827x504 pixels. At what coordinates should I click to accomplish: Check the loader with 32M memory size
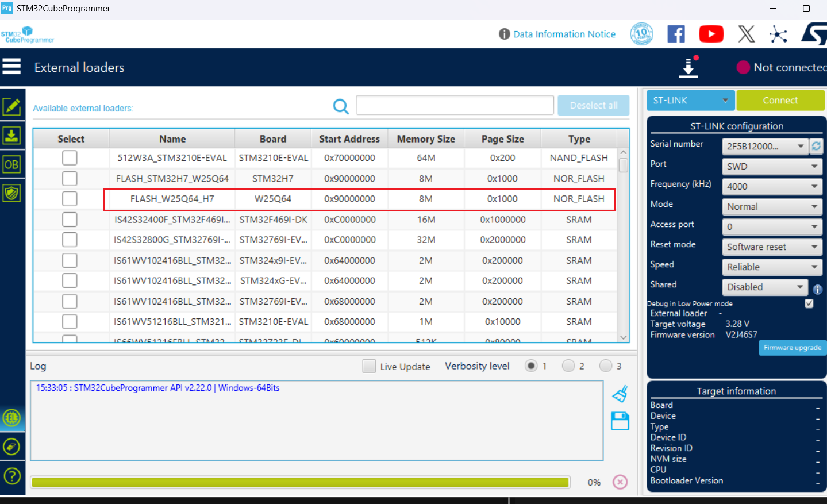pos(70,240)
